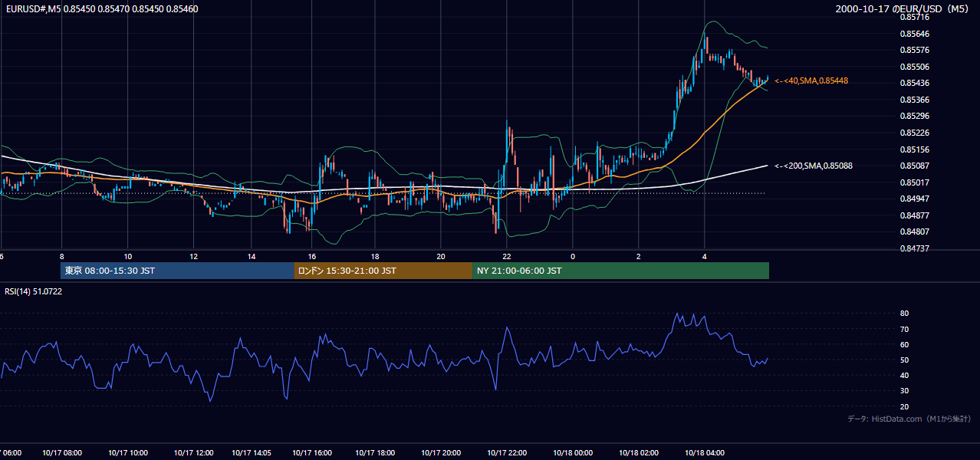Screen dimensions: 980x460
Task: Click price axis value 0.85017
Action: (914, 182)
